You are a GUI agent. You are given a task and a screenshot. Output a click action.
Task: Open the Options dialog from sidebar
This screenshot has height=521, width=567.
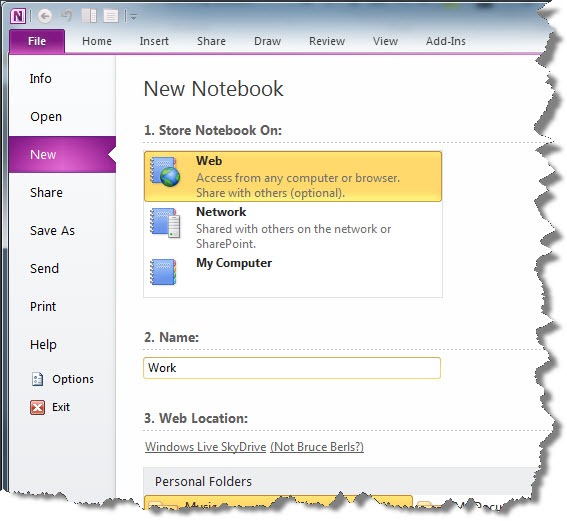click(x=62, y=379)
